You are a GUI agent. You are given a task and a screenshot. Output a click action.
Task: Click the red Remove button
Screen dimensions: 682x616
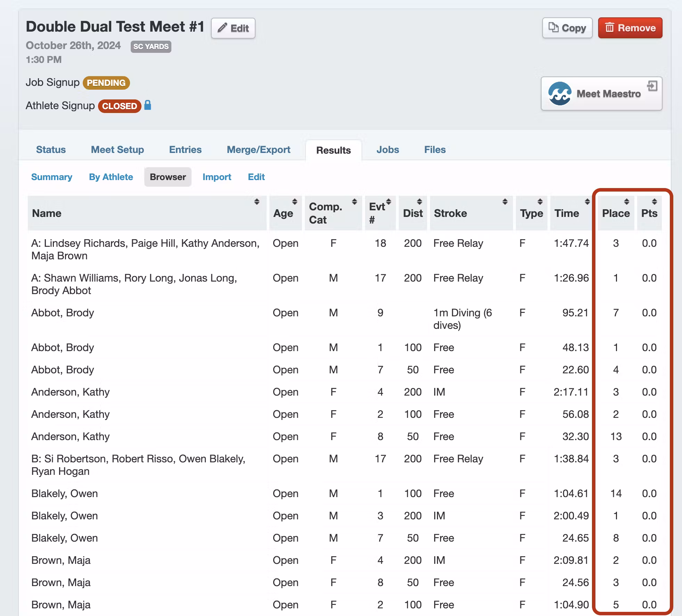click(630, 28)
